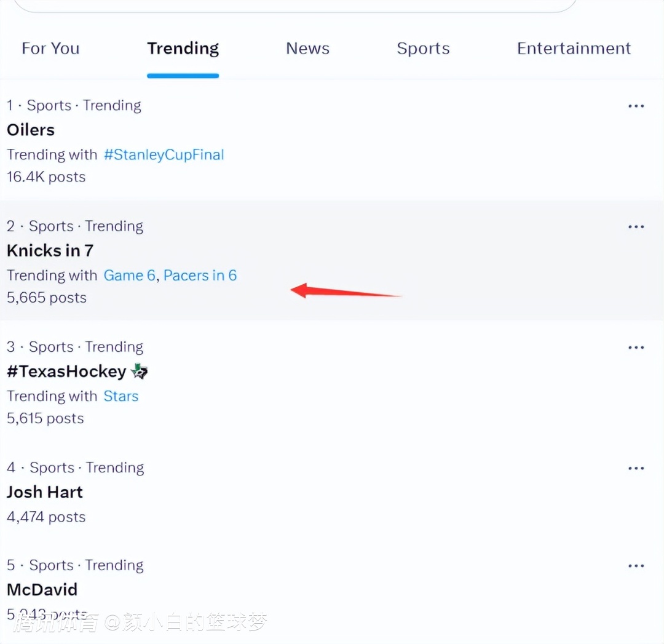Open the Game 6 related trend link

click(x=130, y=276)
